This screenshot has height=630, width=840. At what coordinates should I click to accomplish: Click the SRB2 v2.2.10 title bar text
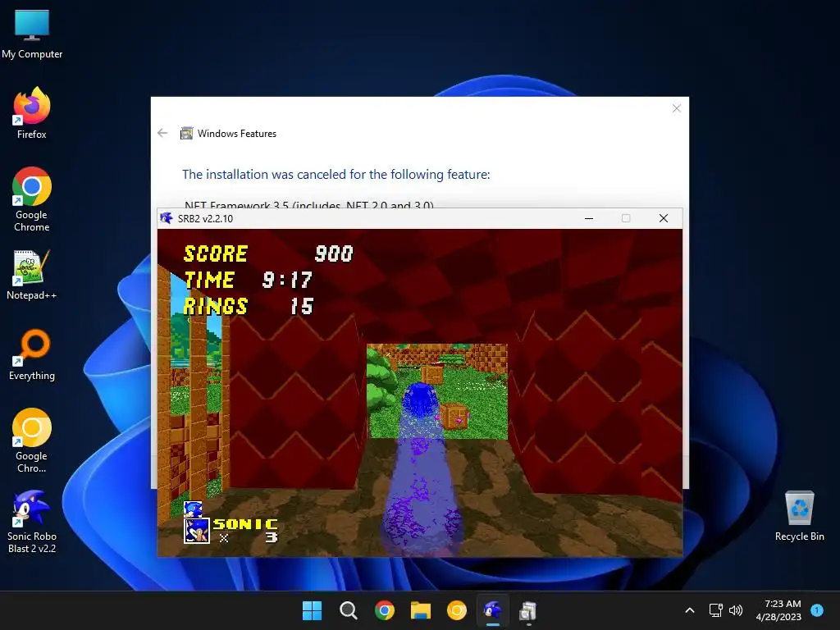point(205,218)
